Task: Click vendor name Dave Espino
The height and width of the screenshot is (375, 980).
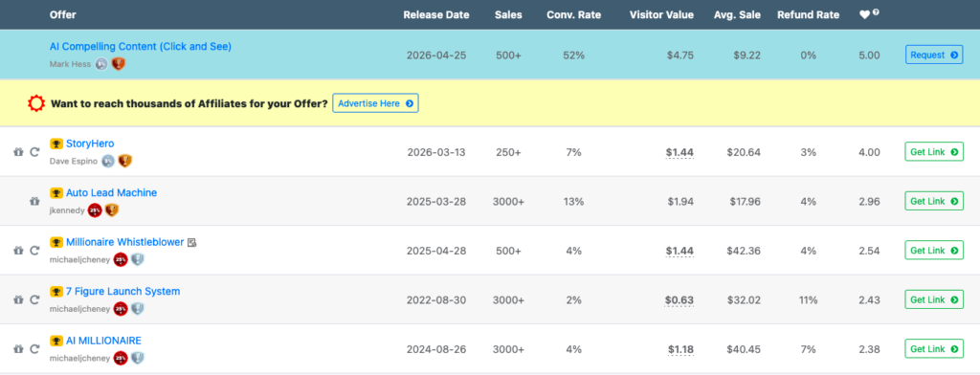Action: [74, 162]
